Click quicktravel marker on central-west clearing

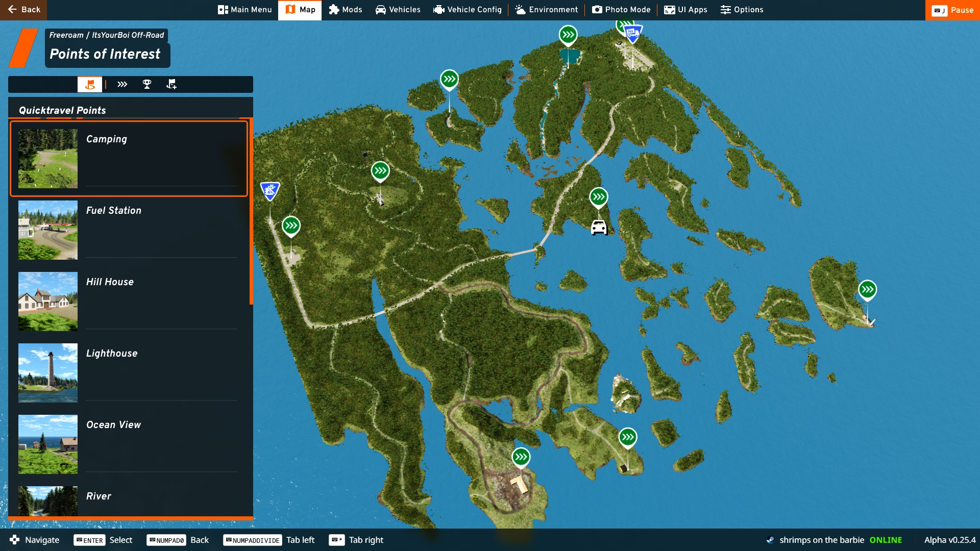pyautogui.click(x=380, y=171)
